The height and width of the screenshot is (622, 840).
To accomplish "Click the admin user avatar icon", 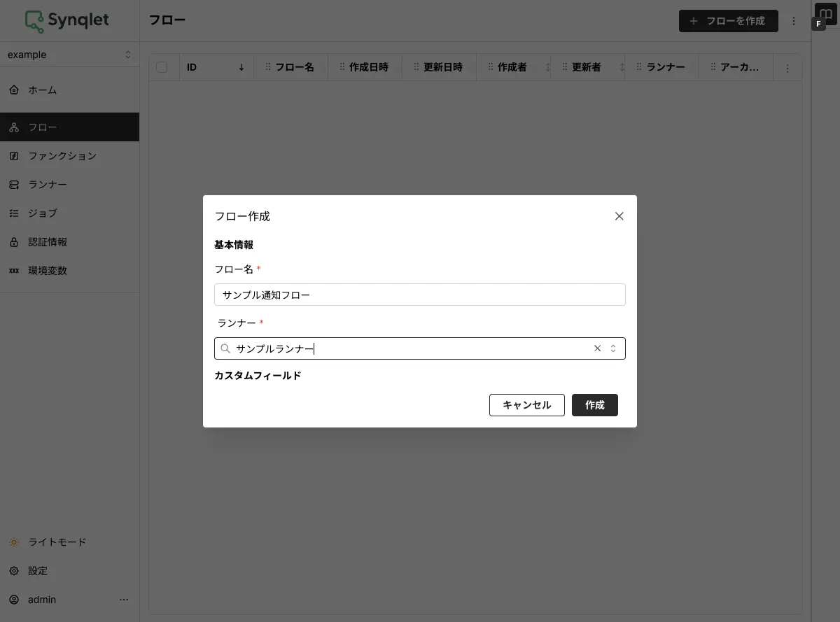I will tap(14, 600).
